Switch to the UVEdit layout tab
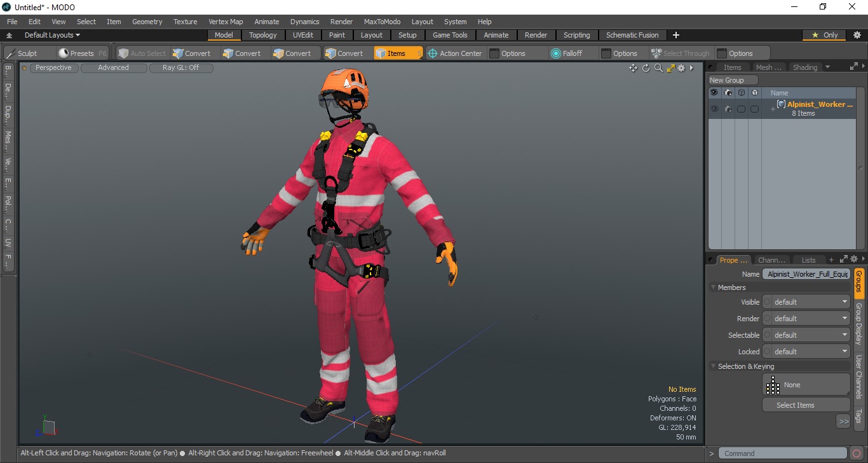 tap(302, 35)
